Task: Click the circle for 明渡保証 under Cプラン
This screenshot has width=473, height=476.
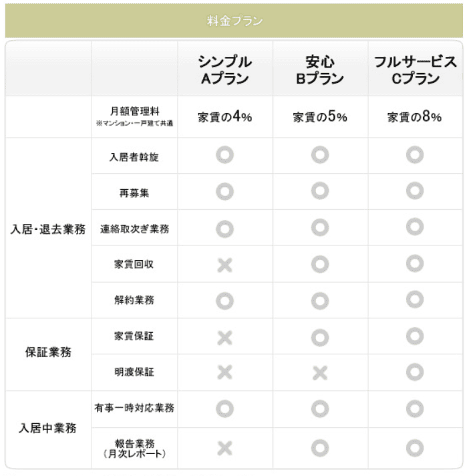Action: click(x=415, y=372)
